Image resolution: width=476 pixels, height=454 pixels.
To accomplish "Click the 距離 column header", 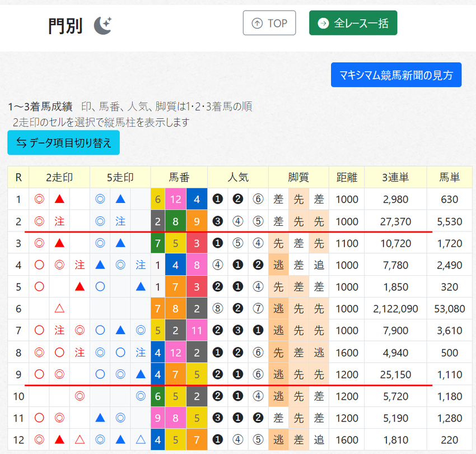I will [x=347, y=177].
